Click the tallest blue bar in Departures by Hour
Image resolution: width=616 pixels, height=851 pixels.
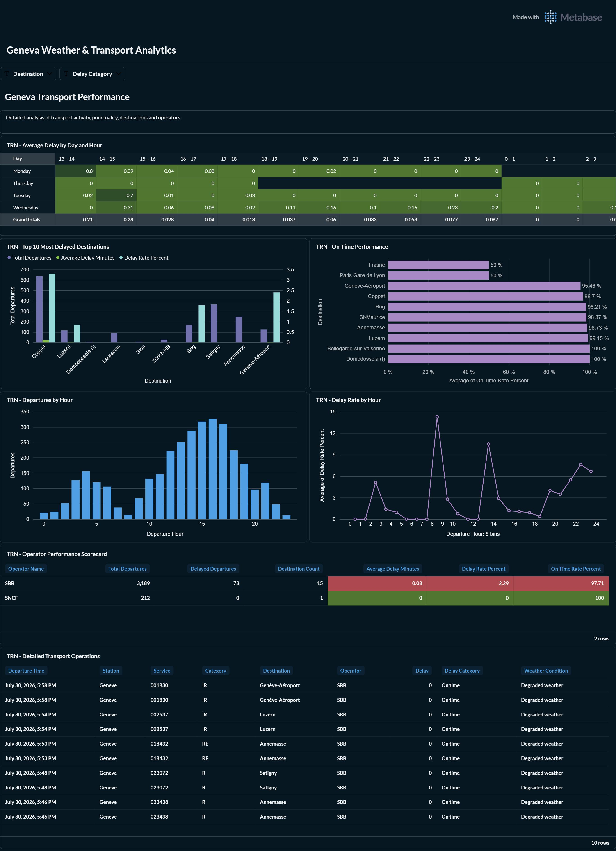coord(213,469)
